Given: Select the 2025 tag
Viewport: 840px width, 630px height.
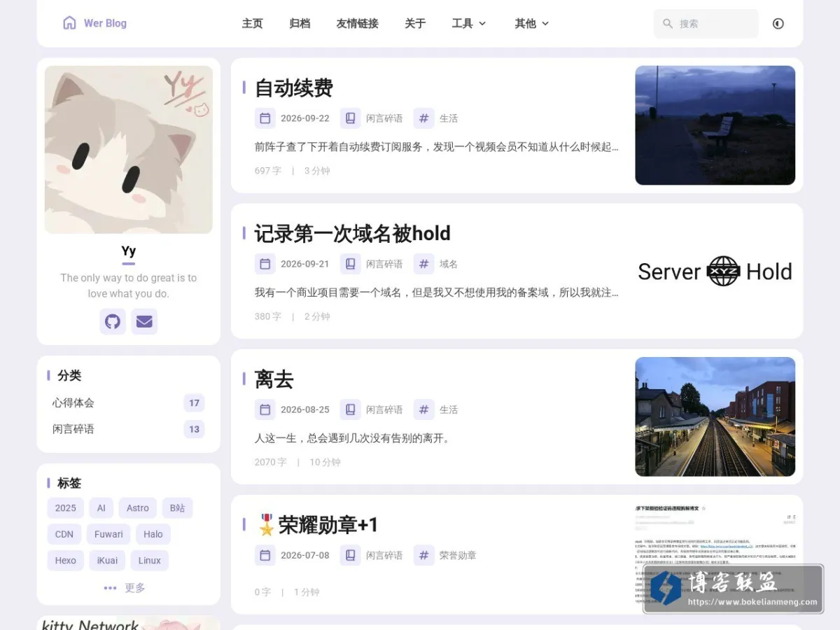Looking at the screenshot, I should coord(66,508).
